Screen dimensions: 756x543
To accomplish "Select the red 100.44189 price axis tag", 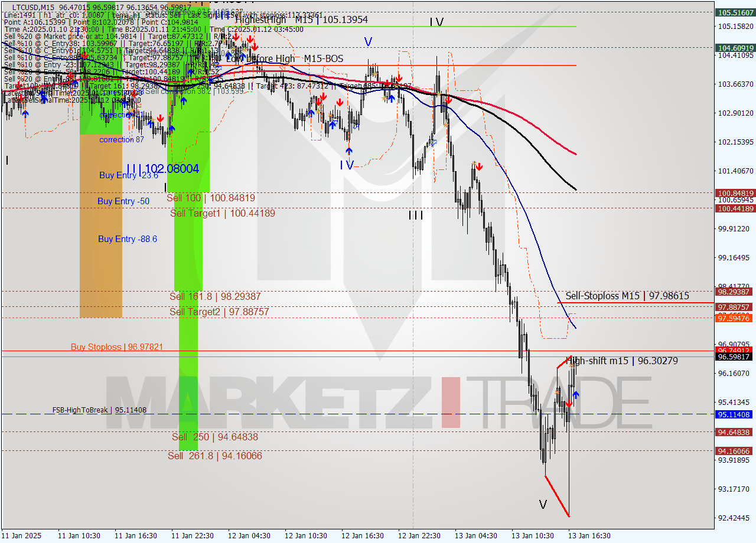I will click(x=735, y=208).
